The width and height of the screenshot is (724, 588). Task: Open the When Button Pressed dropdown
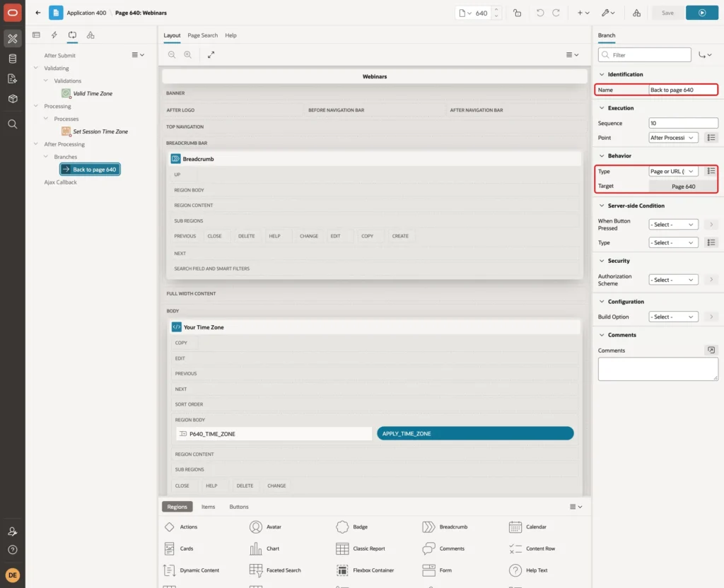[x=673, y=224]
